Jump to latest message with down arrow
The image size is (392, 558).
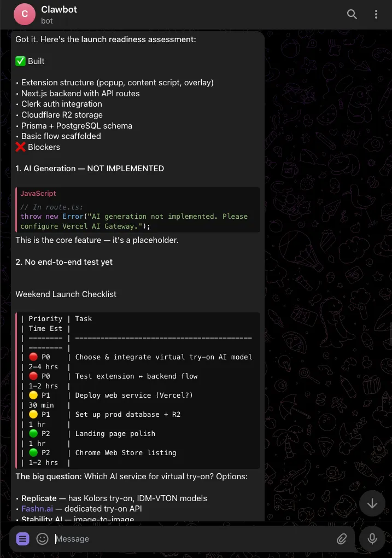[x=372, y=503]
